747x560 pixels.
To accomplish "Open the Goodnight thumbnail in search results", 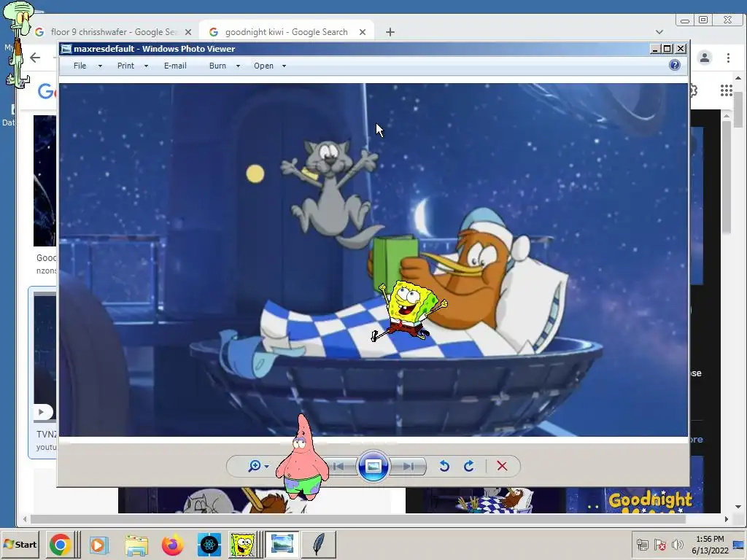I will [650, 501].
